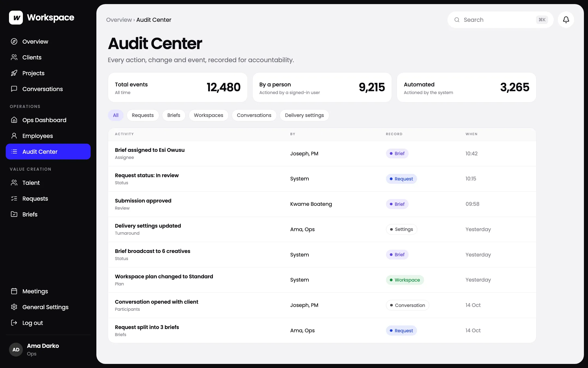Open notifications with the bell icon

566,20
